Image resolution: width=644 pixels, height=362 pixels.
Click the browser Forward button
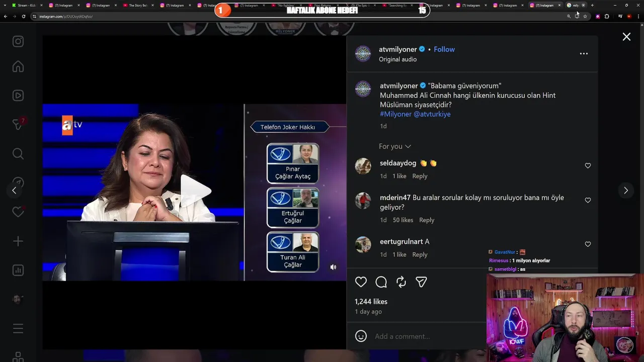point(14,16)
